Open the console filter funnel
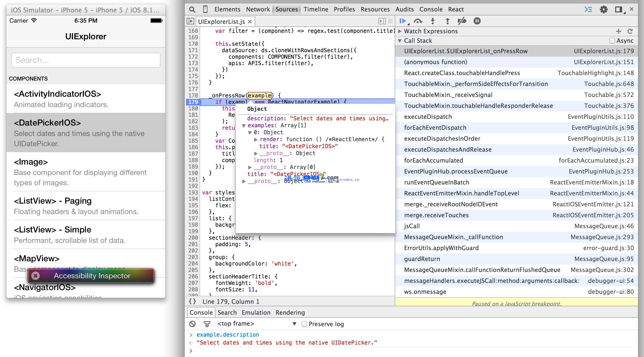The image size is (644, 357). [x=207, y=324]
